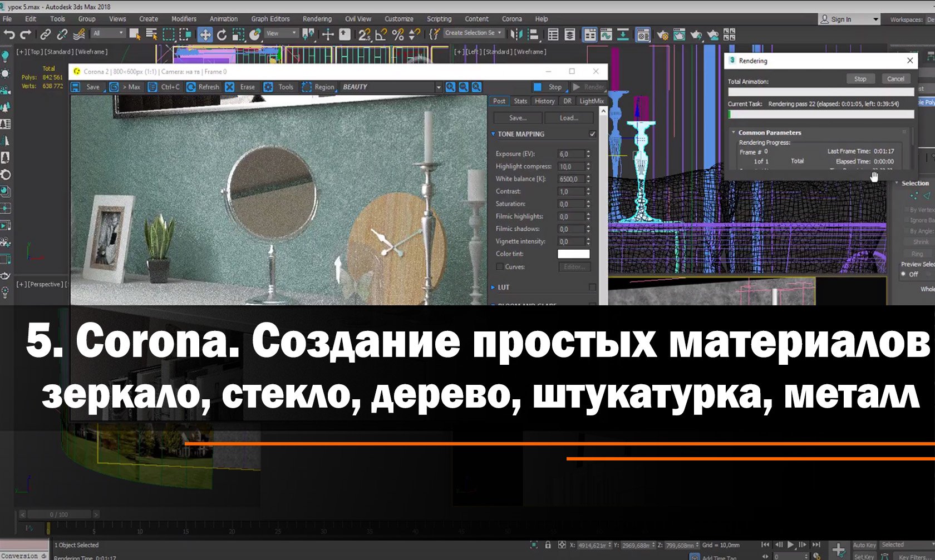Click the Exposure (EV) value field

(571, 154)
